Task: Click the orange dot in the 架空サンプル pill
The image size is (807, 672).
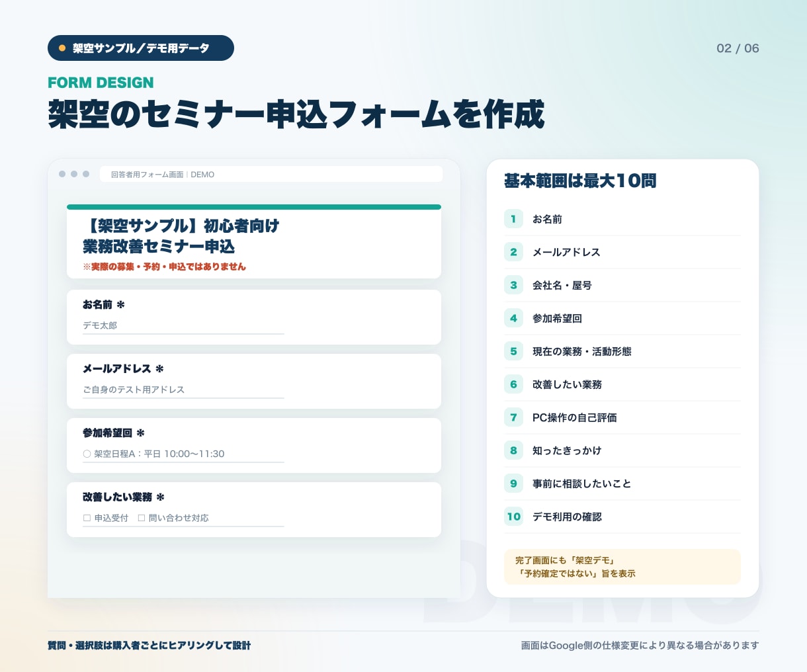Action: point(62,48)
